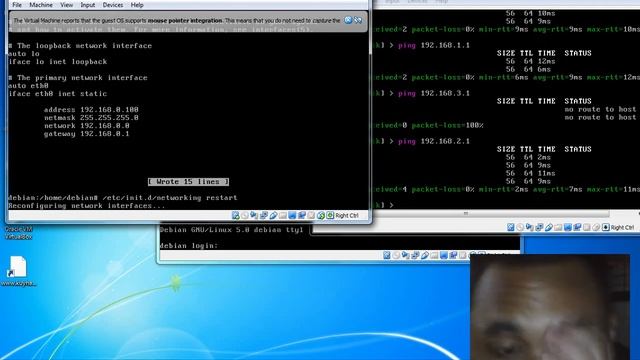The height and width of the screenshot is (360, 640).
Task: Click '/etc/init.d/networking restart' command line
Action: (169, 198)
